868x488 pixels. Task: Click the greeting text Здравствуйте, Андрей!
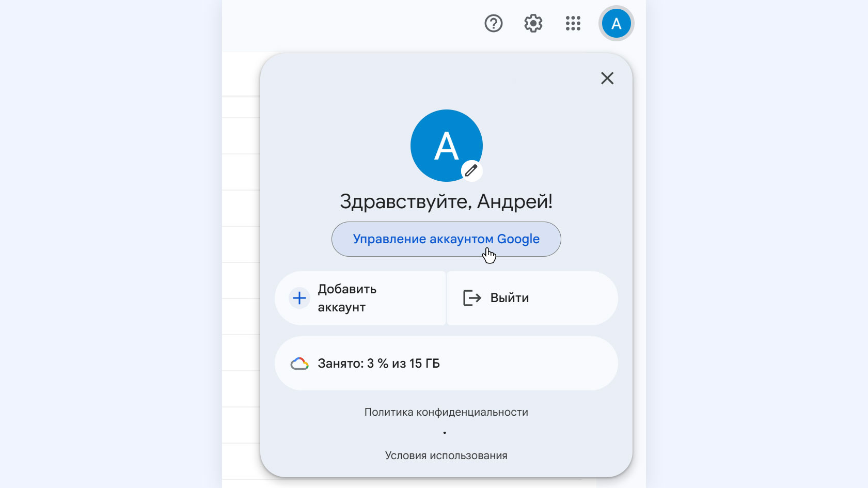(x=446, y=201)
